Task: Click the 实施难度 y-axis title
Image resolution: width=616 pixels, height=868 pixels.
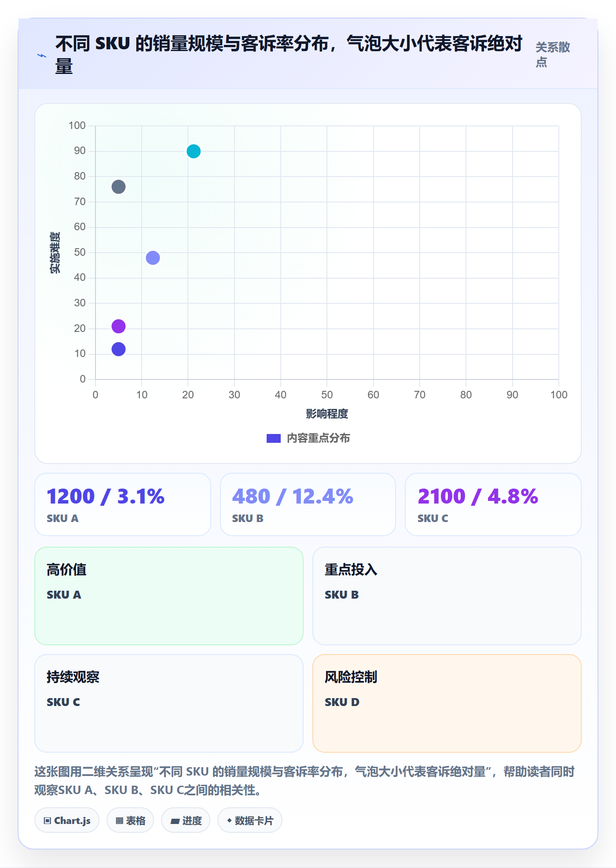Action: (x=55, y=253)
